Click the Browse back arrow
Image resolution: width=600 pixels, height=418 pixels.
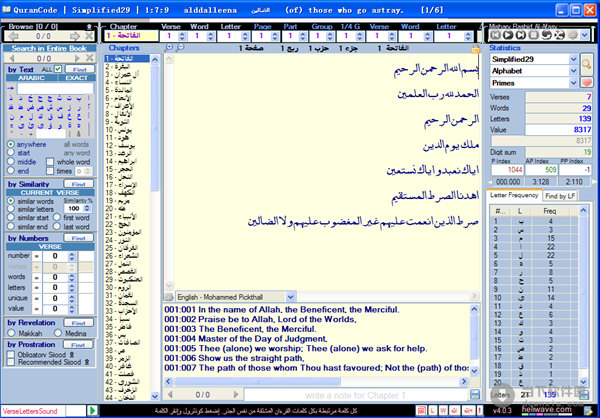[13, 36]
